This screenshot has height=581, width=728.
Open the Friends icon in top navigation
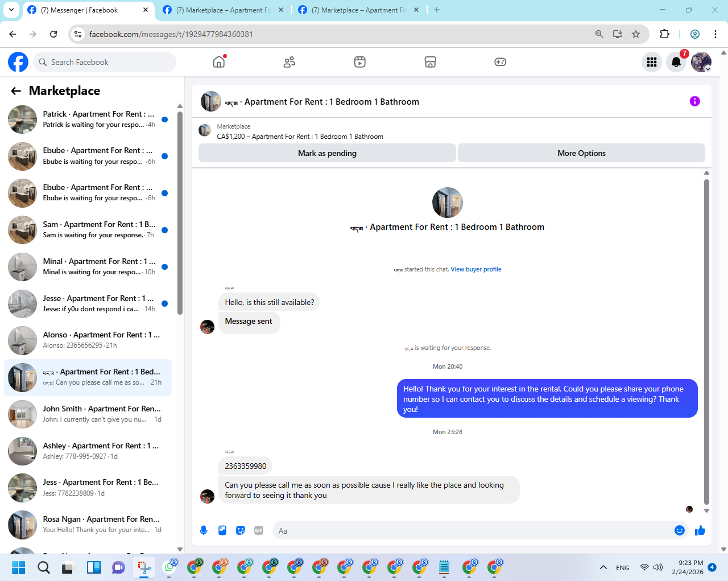click(x=289, y=62)
